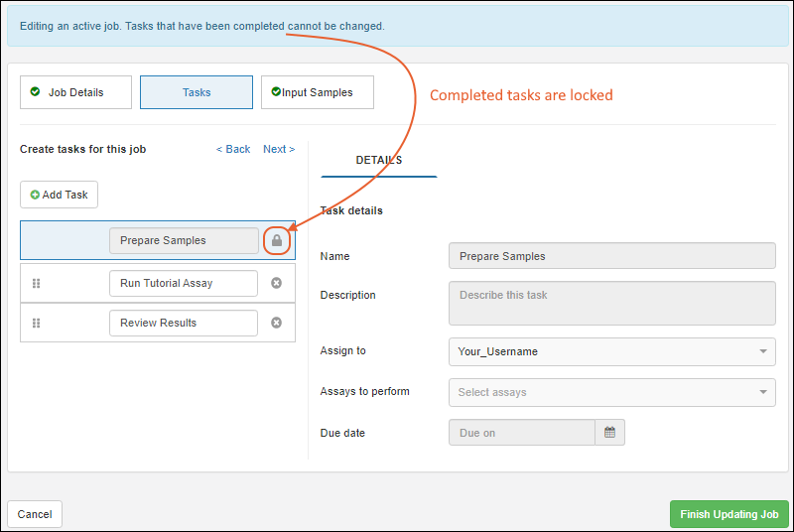Grab the drag handle for Run Tutorial Assay
This screenshot has height=532, width=794.
click(37, 283)
